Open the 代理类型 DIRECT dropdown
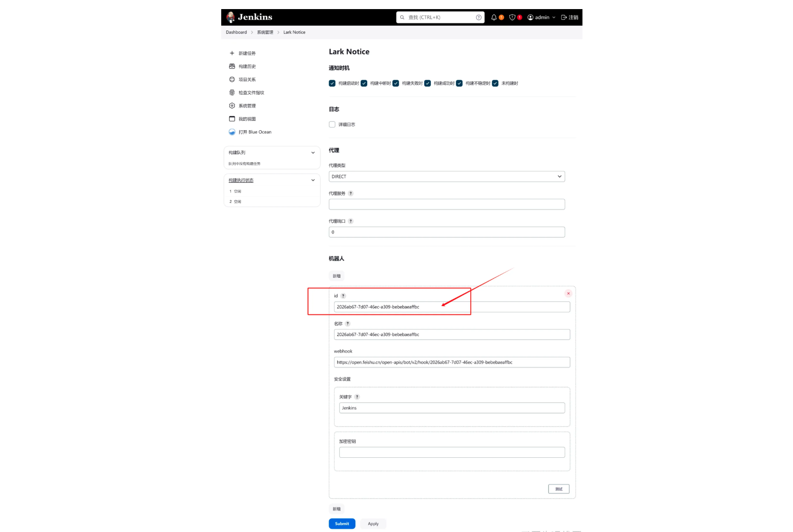This screenshot has height=532, width=793. [x=447, y=176]
